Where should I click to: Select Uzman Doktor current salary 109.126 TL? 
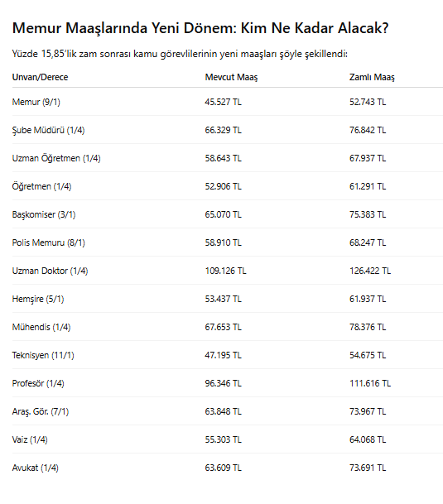coord(225,271)
